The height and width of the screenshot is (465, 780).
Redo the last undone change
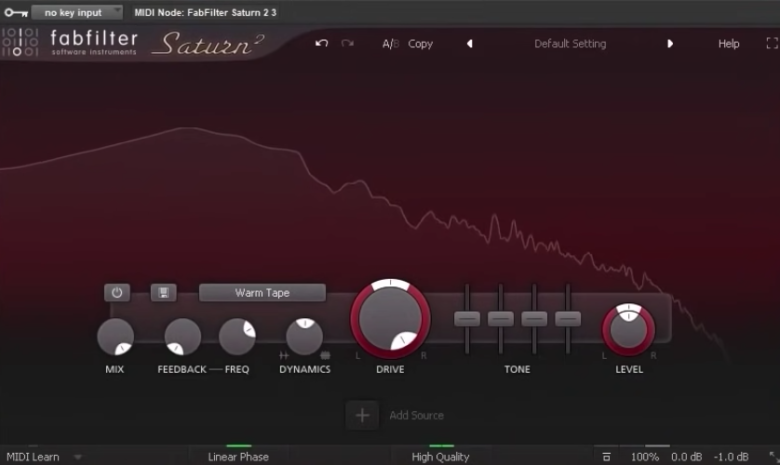[347, 43]
